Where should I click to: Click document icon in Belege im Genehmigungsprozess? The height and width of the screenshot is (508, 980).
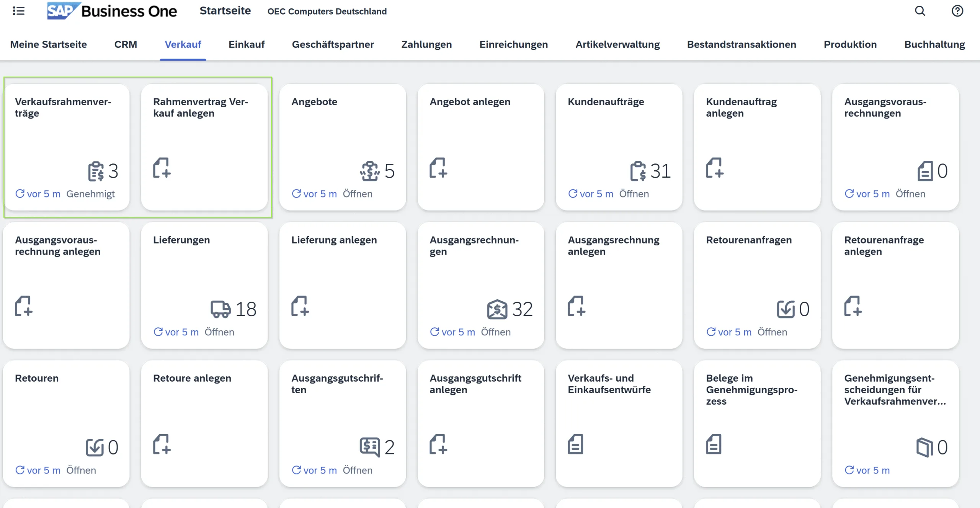714,444
